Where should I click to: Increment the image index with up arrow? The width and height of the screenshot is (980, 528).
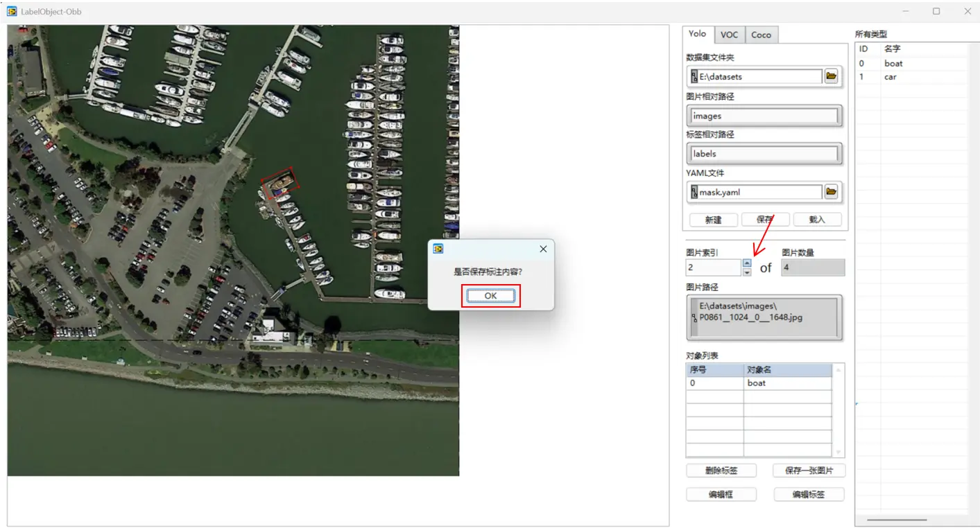747,263
